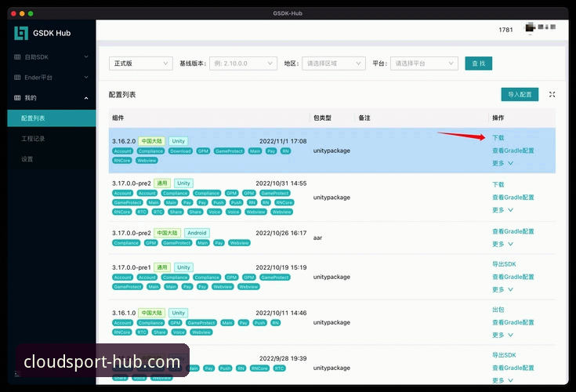Expand the Ender平台 menu chevron
The width and height of the screenshot is (576, 392).
pos(86,77)
